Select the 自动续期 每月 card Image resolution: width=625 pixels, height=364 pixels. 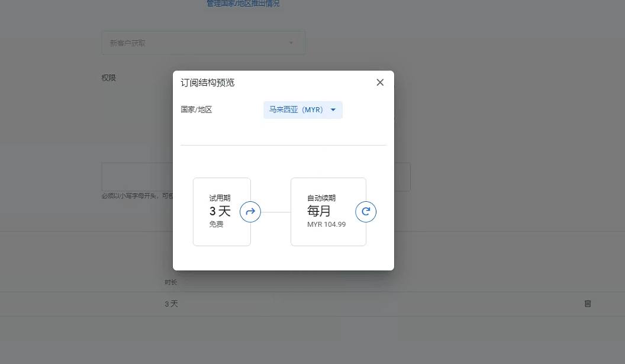pyautogui.click(x=328, y=212)
